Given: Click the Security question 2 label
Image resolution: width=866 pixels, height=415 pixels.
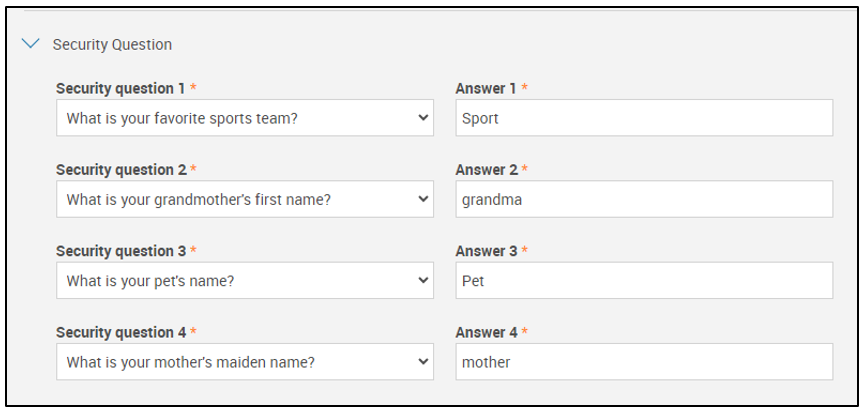Looking at the screenshot, I should pos(120,169).
